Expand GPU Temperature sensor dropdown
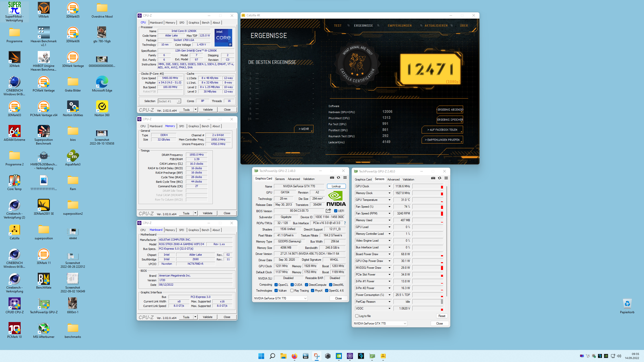Screen dimensions: 644x362 pos(389,200)
